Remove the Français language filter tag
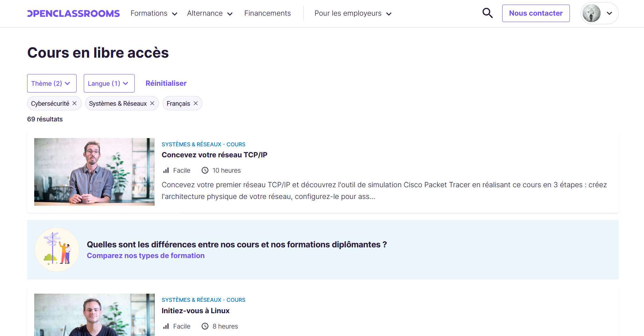The width and height of the screenshot is (644, 336). pos(196,103)
